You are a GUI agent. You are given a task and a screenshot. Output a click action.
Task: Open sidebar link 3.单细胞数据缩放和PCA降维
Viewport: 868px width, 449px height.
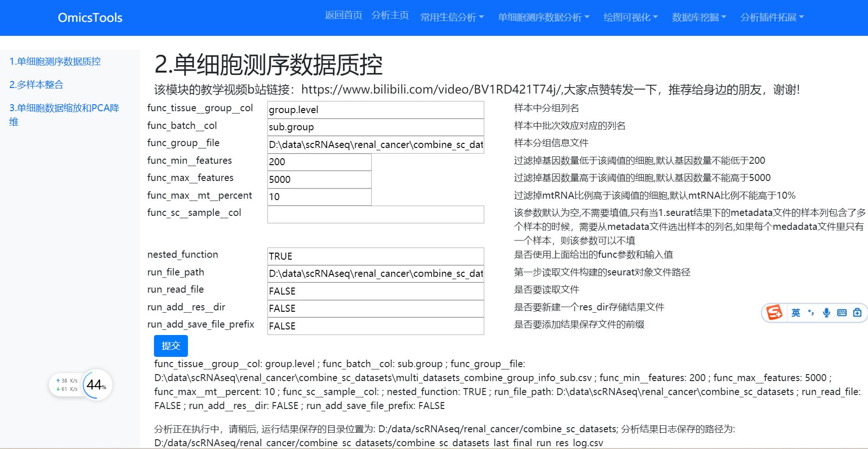[64, 115]
